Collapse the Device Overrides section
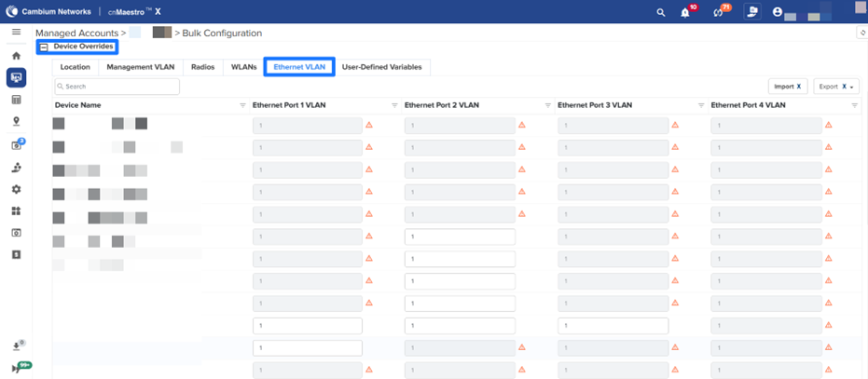The image size is (868, 379). [x=43, y=47]
